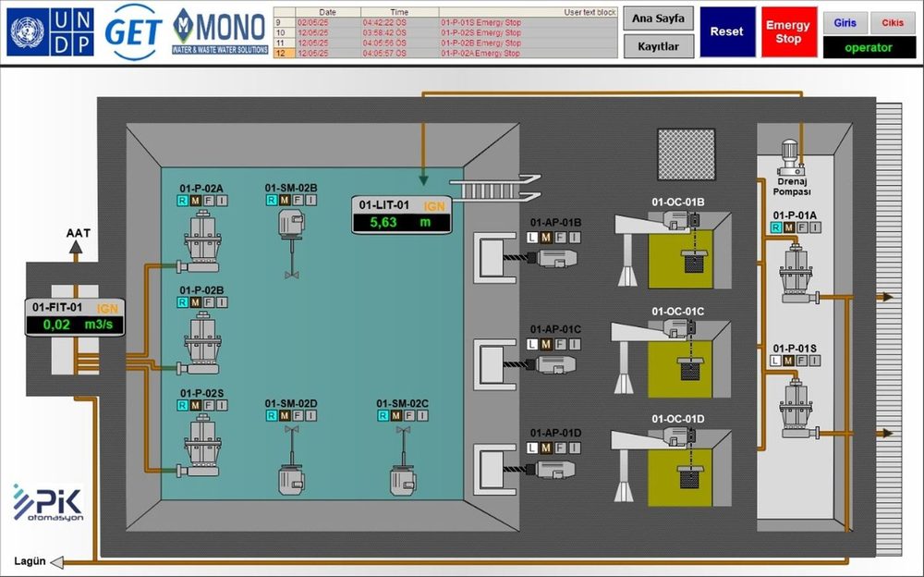Click the AAT outlet arrow
Screen dimensions: 924x577
76,247
